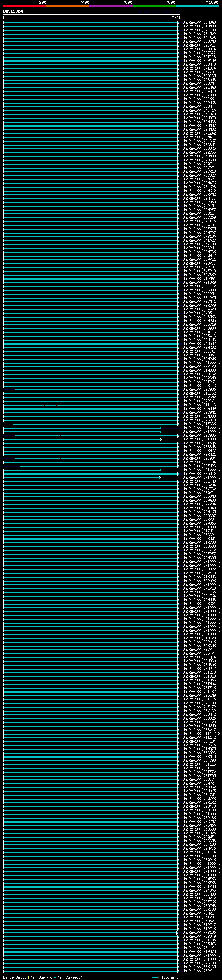Select the UniRef100_O22664 label
Image resolution: width=222 pixels, height=980 pixels.
pos(199,99)
